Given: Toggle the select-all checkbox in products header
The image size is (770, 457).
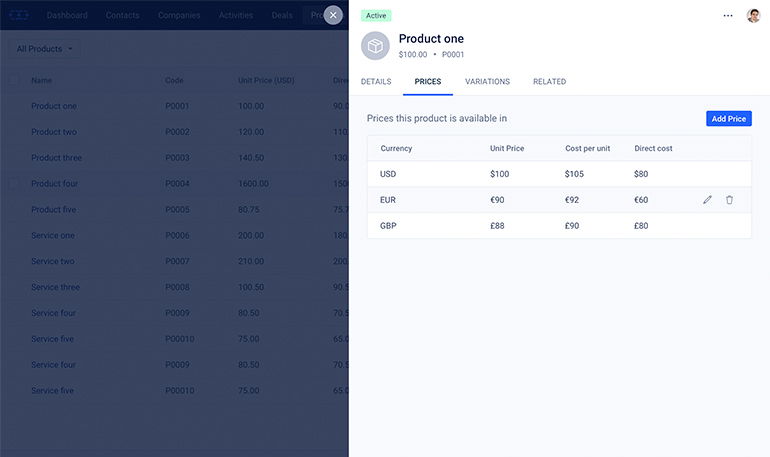Looking at the screenshot, I should pyautogui.click(x=14, y=80).
